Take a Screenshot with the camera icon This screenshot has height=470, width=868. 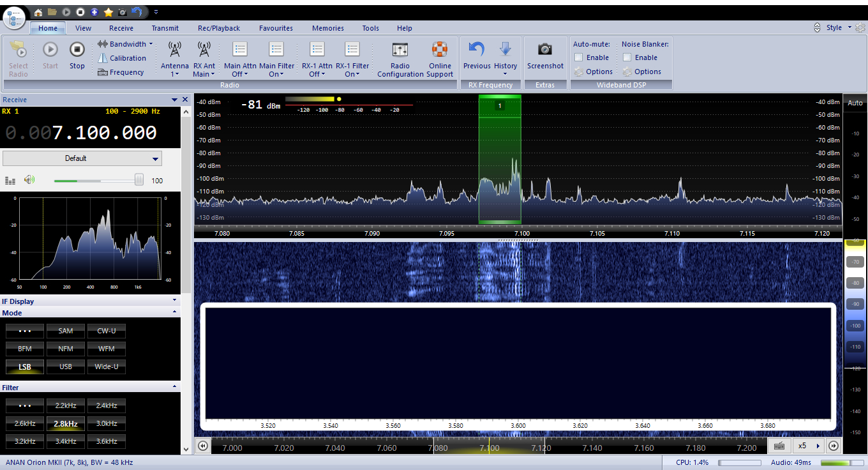(x=544, y=50)
